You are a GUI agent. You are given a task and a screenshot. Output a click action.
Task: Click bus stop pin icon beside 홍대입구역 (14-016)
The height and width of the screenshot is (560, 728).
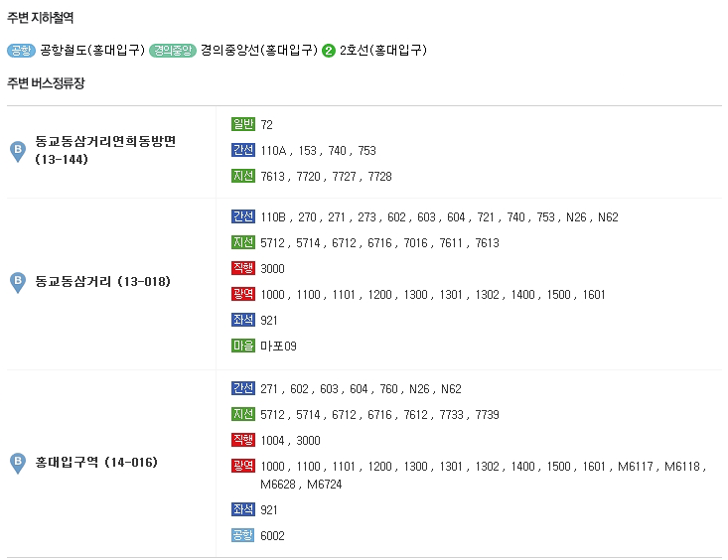click(x=18, y=463)
